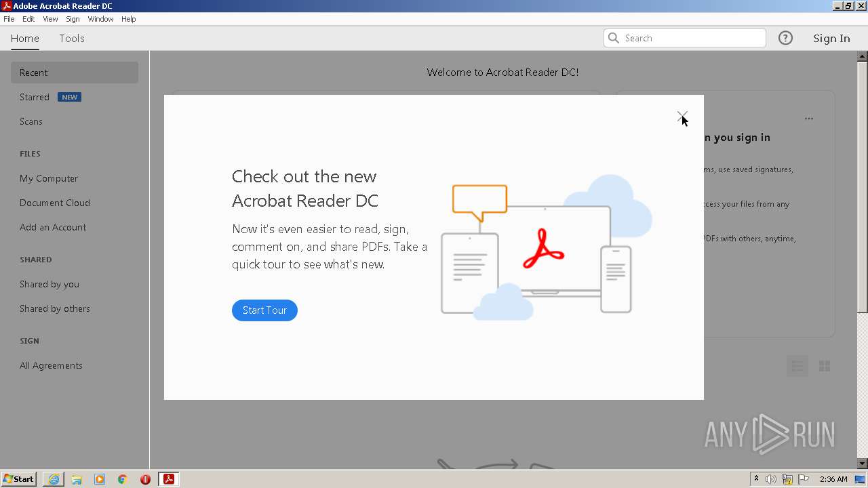Screen dimensions: 868x488
Task: Click Add an Account
Action: point(53,227)
